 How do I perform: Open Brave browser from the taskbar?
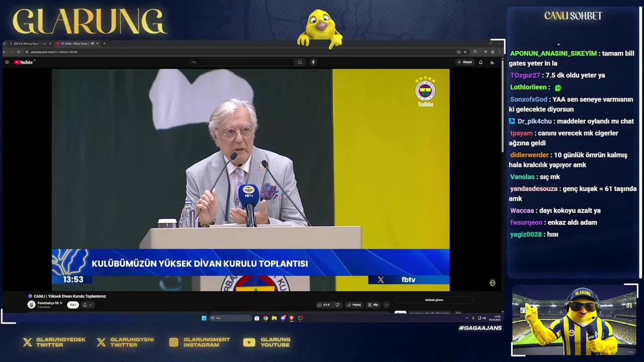291,318
